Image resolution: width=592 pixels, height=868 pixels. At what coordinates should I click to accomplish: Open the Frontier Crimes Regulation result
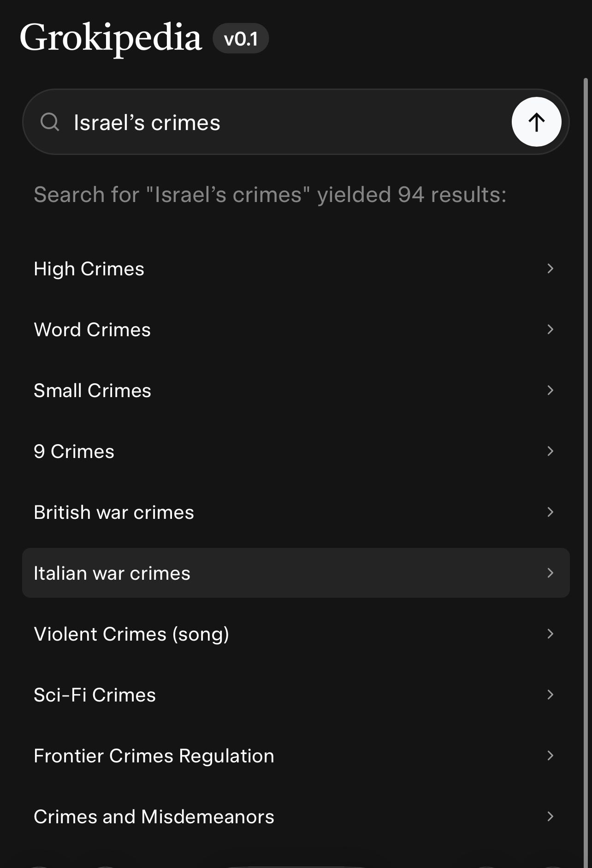154,756
